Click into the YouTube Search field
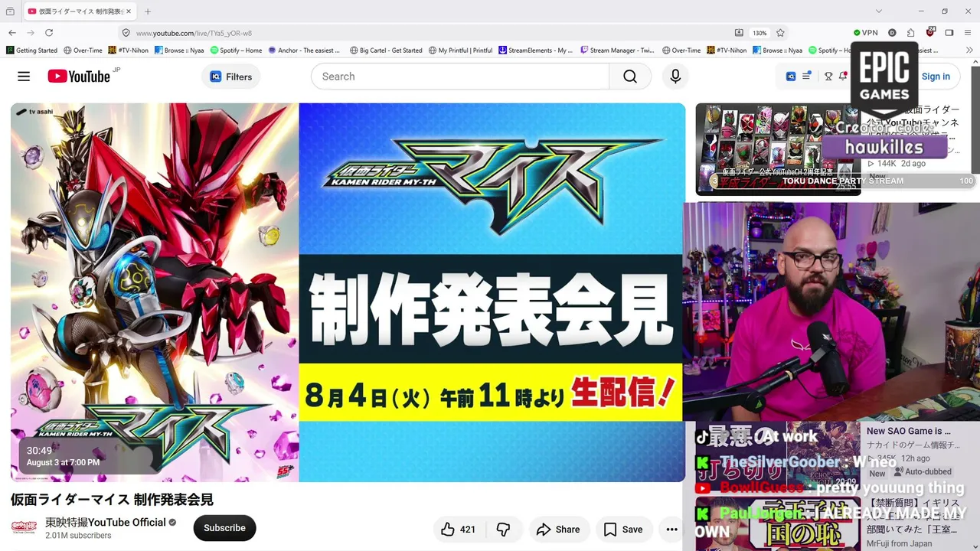 tap(459, 77)
